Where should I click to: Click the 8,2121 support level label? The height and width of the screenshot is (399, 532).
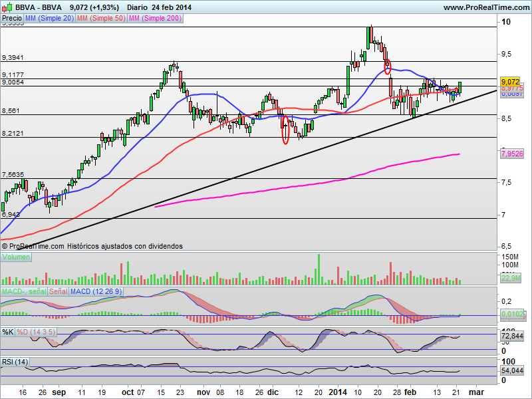[13, 134]
